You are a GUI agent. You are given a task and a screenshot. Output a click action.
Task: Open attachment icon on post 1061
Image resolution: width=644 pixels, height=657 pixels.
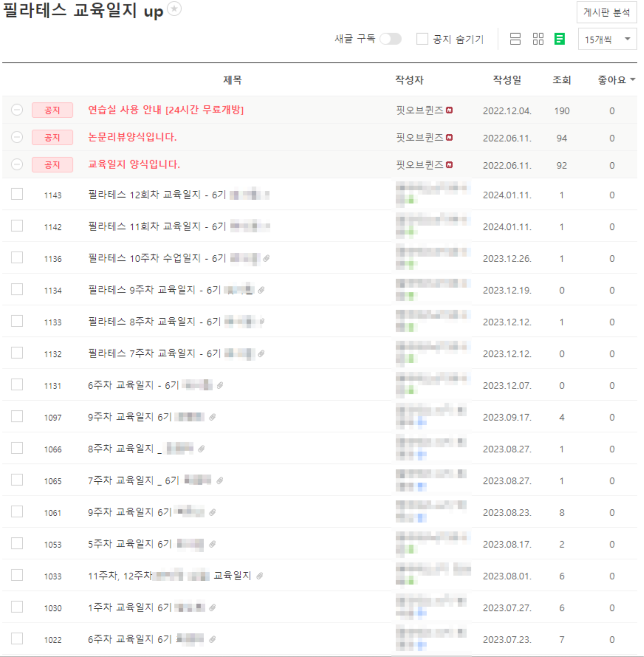pos(212,512)
